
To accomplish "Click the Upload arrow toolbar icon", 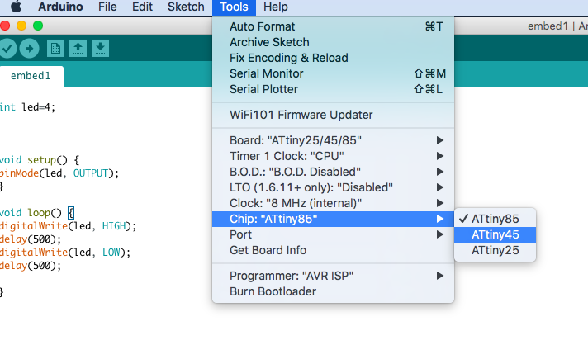I will [29, 49].
